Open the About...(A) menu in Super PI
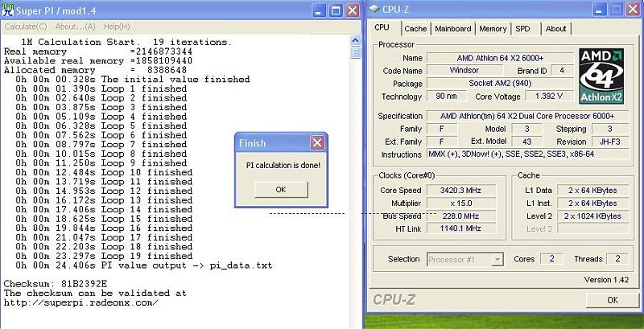 [75, 27]
